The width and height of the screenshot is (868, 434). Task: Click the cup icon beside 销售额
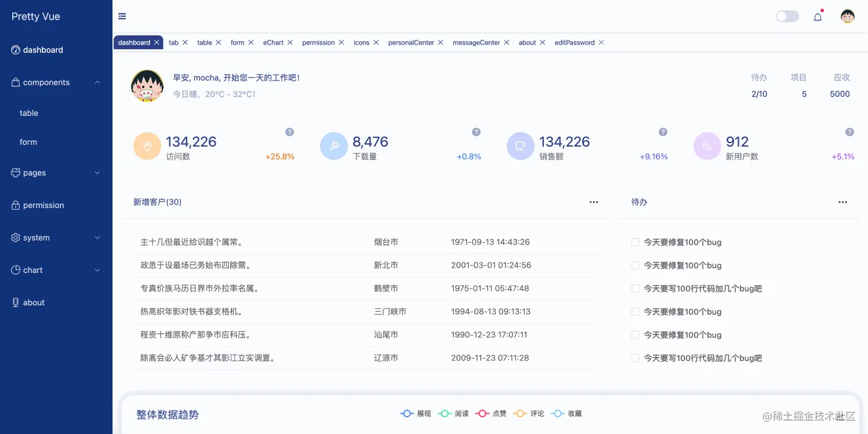click(x=521, y=146)
